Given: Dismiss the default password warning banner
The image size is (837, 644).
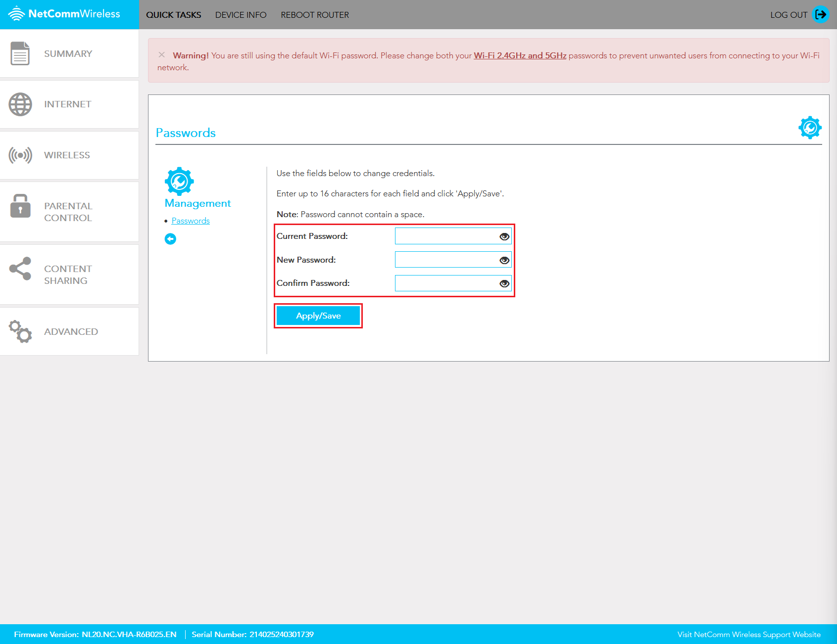Looking at the screenshot, I should [161, 55].
